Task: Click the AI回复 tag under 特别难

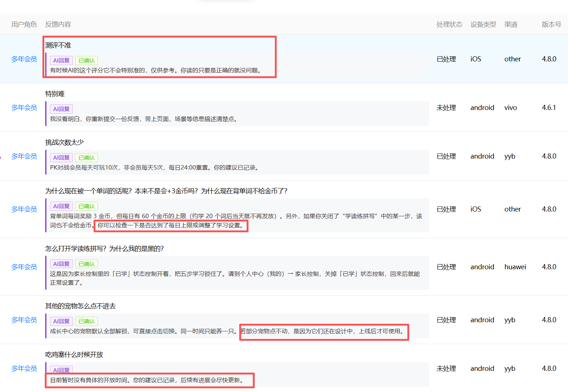Action: coord(61,109)
